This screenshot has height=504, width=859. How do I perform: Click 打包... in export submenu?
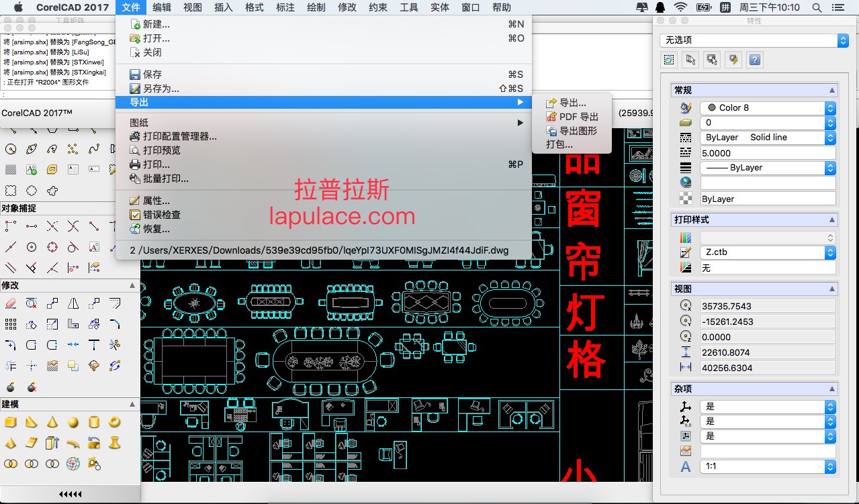pyautogui.click(x=572, y=144)
